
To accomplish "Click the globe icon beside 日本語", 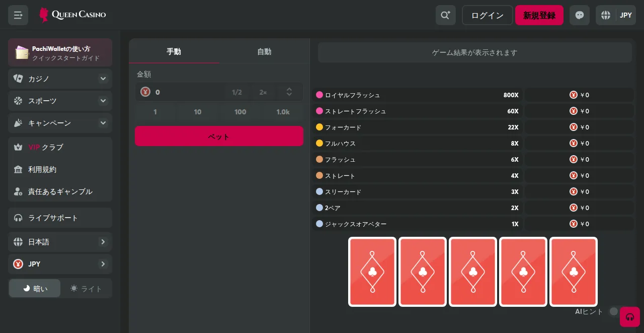I will [18, 242].
